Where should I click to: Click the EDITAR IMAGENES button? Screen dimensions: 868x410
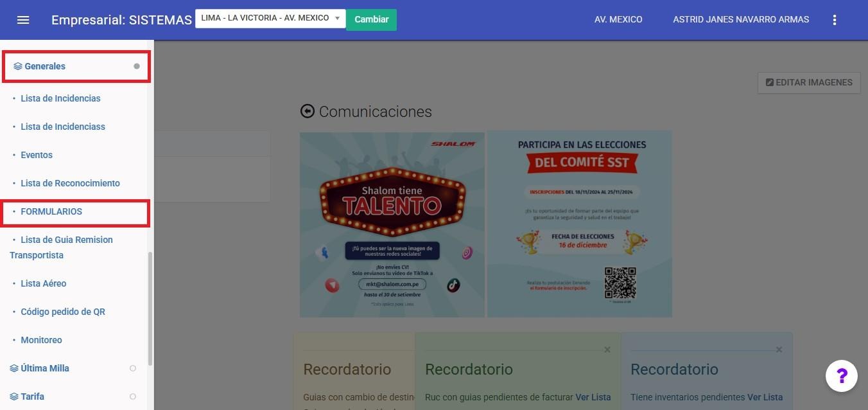tap(809, 82)
